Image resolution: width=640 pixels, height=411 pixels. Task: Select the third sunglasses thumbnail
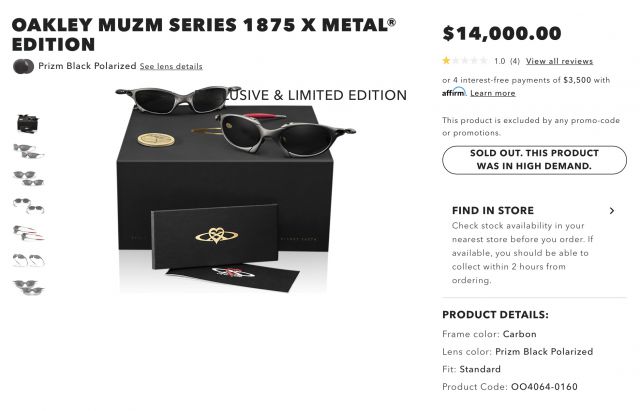click(28, 178)
